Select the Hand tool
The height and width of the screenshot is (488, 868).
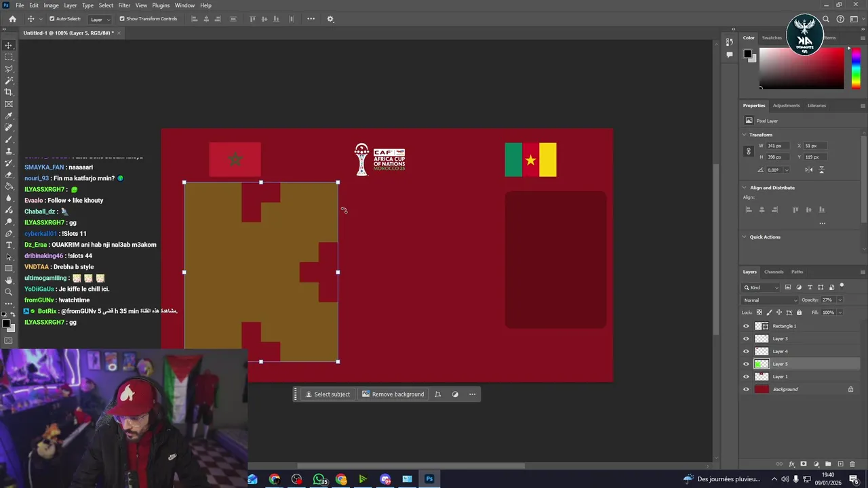[x=9, y=280]
